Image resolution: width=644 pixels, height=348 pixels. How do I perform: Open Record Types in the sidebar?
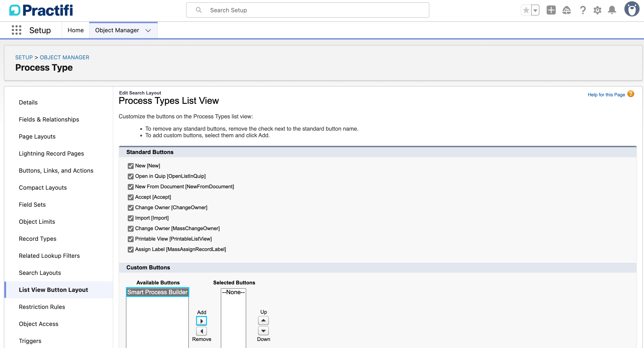[x=38, y=239]
